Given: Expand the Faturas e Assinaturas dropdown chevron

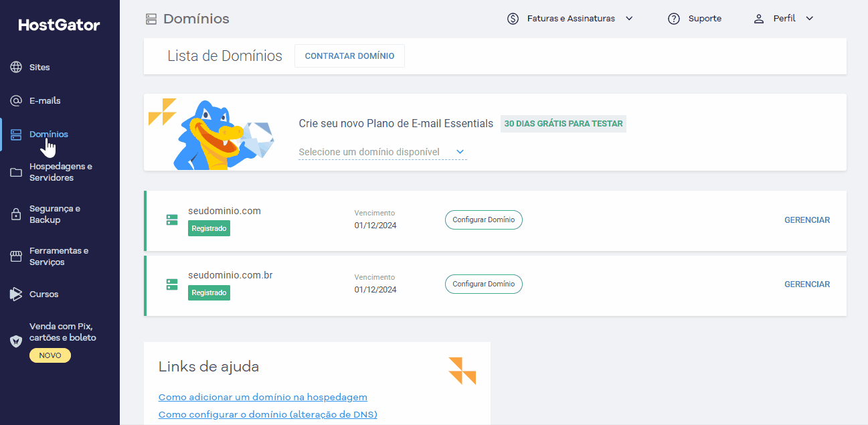Looking at the screenshot, I should pos(629,19).
